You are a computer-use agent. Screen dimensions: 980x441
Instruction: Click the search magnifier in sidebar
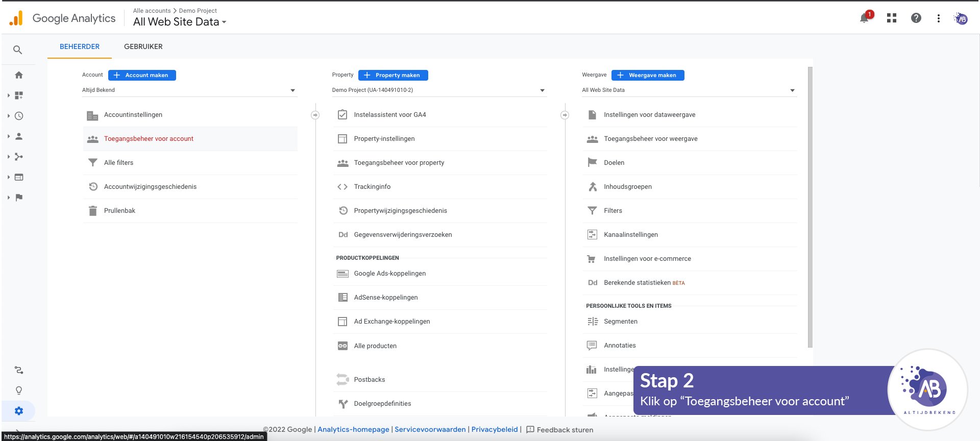(18, 50)
